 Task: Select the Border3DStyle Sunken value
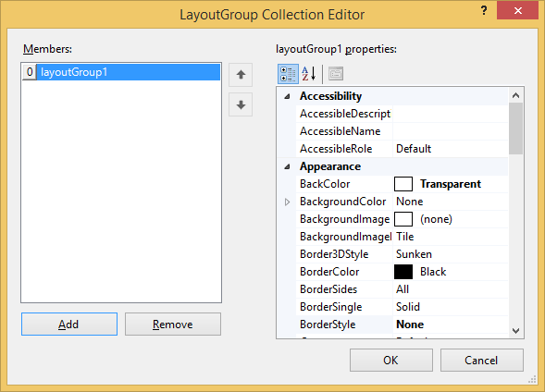click(x=414, y=254)
